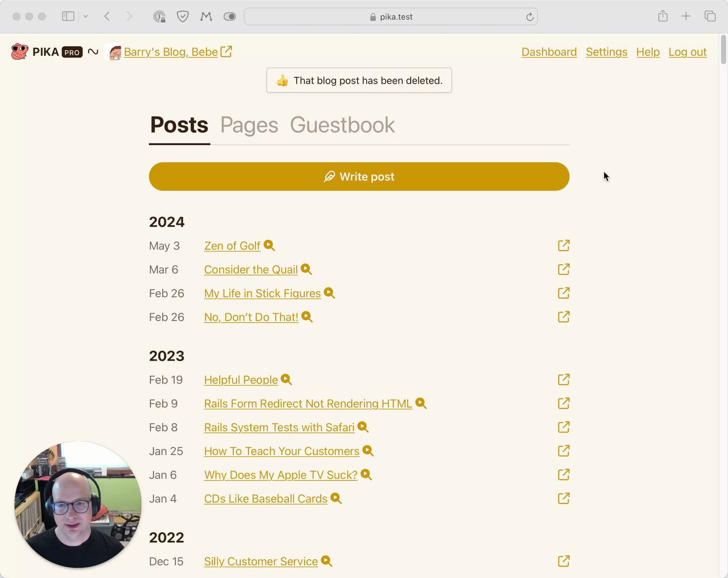Expand the sidebar tab group chevron
This screenshot has height=578, width=728.
click(85, 16)
